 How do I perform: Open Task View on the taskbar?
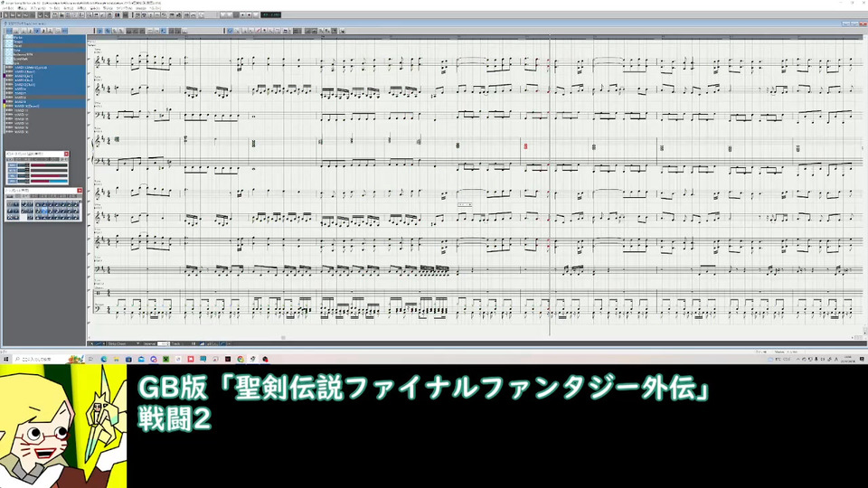(90, 359)
